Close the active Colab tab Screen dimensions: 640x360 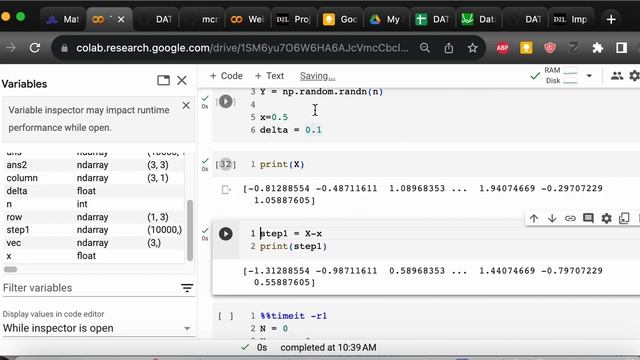click(121, 19)
